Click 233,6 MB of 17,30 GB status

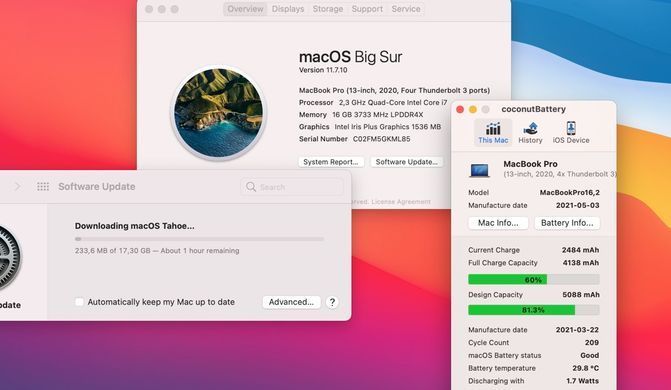coord(157,250)
